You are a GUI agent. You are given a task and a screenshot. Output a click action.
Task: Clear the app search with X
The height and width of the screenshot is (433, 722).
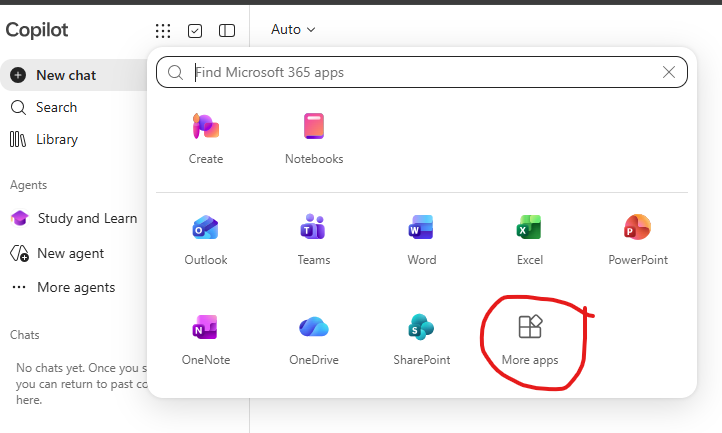tap(669, 72)
